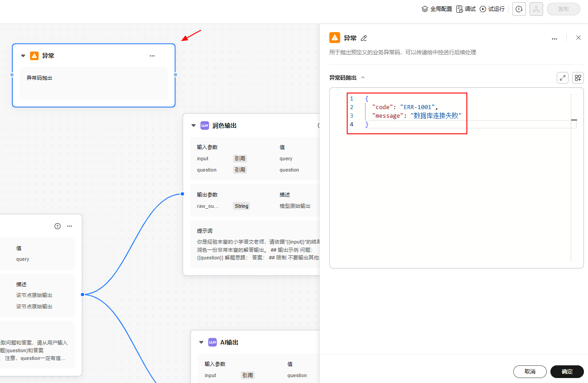Collapse the 异常 node on canvas
This screenshot has width=588, height=383.
click(23, 56)
